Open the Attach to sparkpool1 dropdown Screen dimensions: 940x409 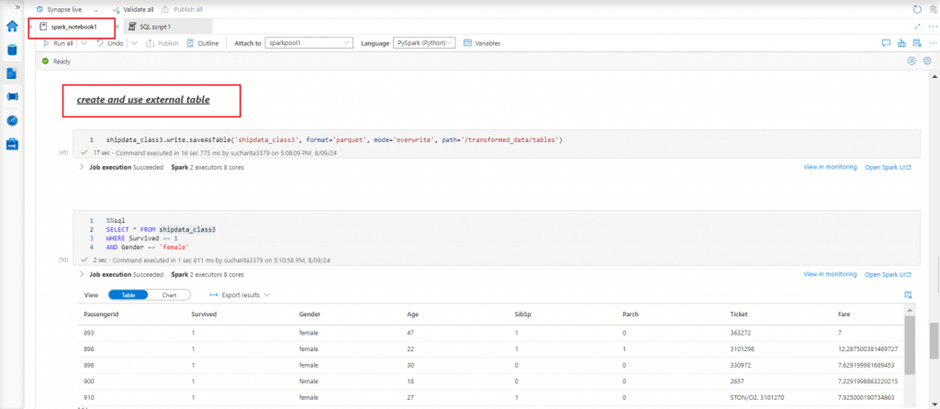coord(309,43)
